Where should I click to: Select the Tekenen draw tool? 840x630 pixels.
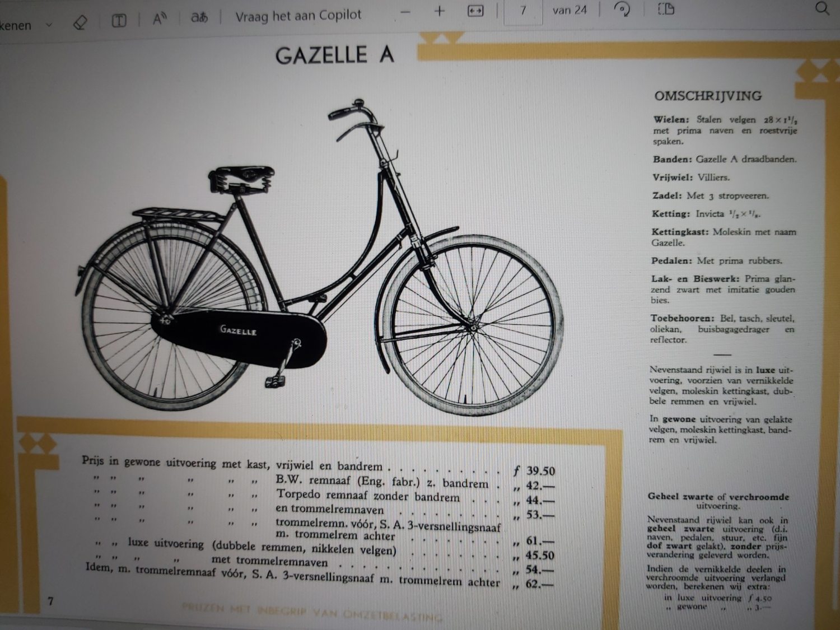point(16,26)
